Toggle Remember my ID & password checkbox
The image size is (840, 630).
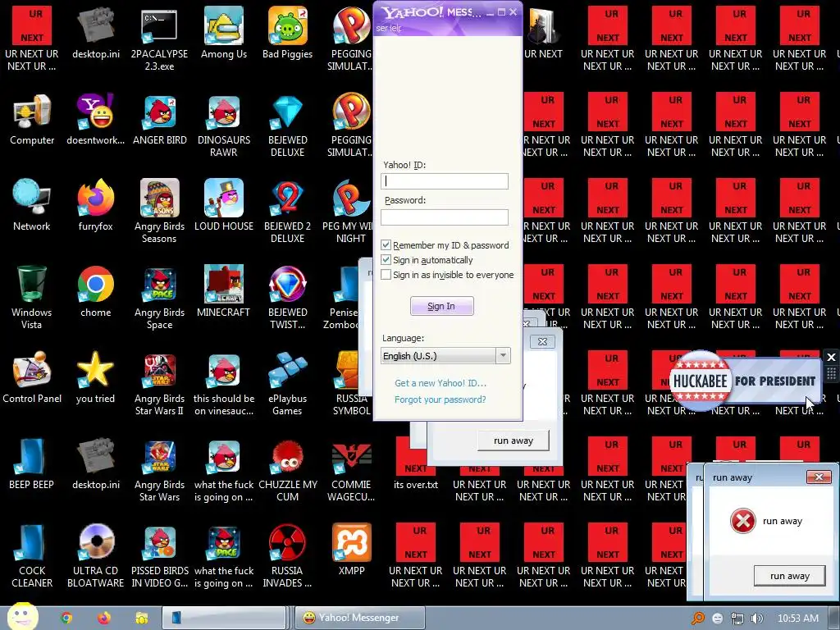click(386, 245)
